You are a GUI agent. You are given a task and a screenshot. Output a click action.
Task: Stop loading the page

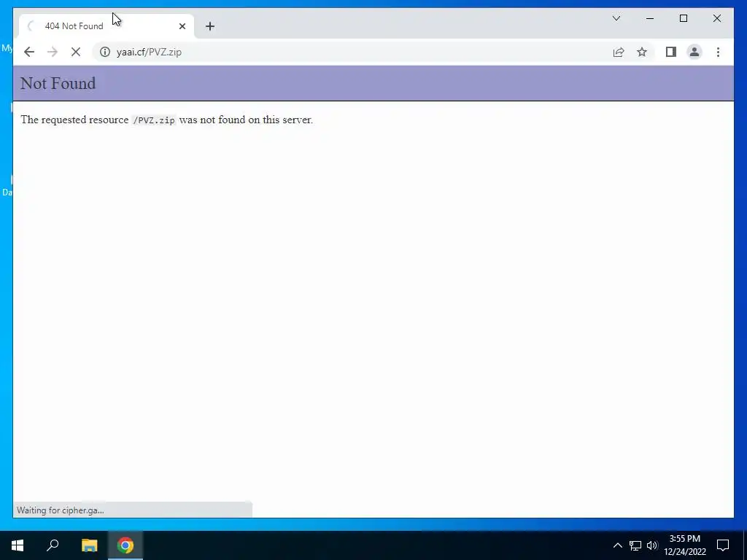pyautogui.click(x=76, y=52)
